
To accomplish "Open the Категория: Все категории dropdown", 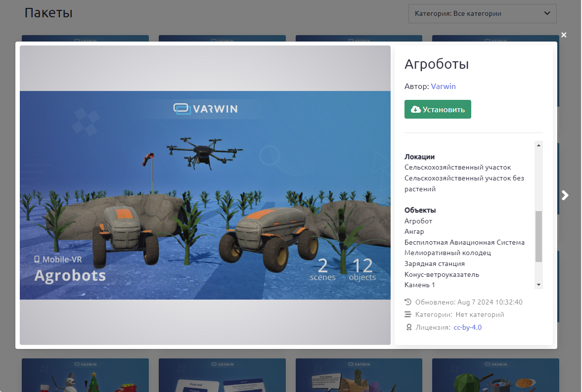I will pyautogui.click(x=482, y=13).
